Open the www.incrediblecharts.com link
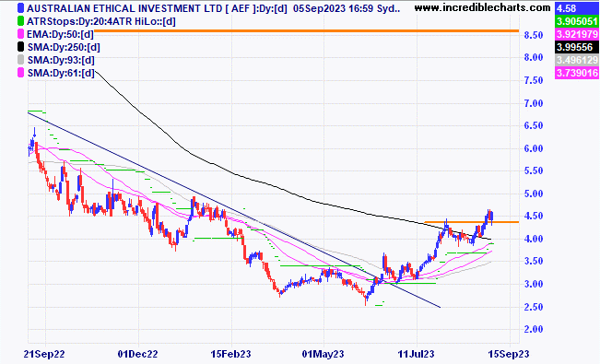The width and height of the screenshot is (600, 364). click(483, 7)
